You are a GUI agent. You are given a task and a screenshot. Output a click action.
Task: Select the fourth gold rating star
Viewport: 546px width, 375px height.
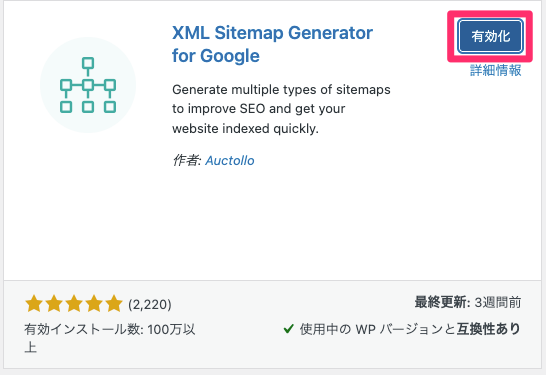(x=94, y=304)
